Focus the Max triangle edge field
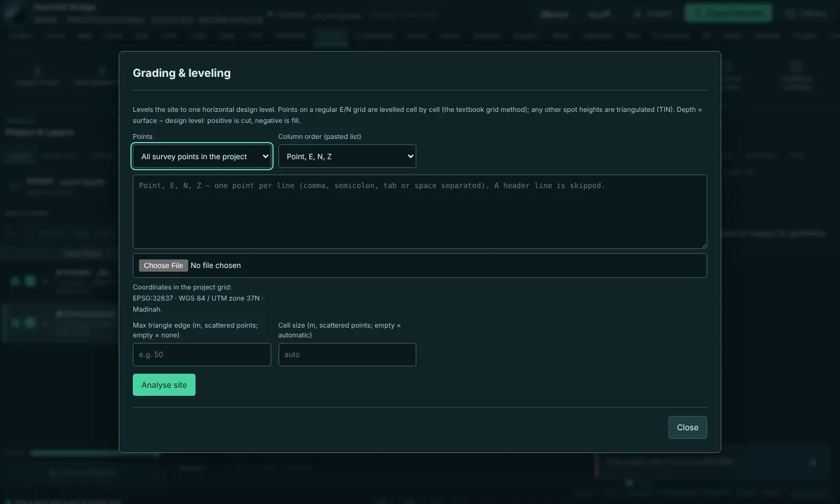The height and width of the screenshot is (504, 840). (x=202, y=355)
